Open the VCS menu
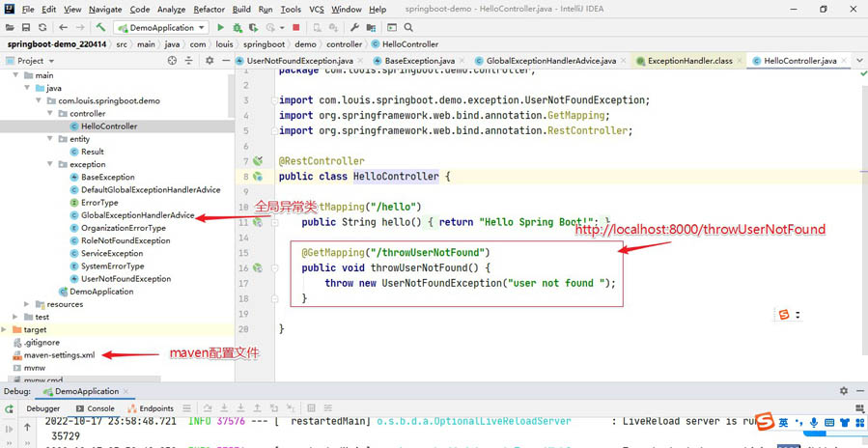This screenshot has height=448, width=868. (x=317, y=10)
